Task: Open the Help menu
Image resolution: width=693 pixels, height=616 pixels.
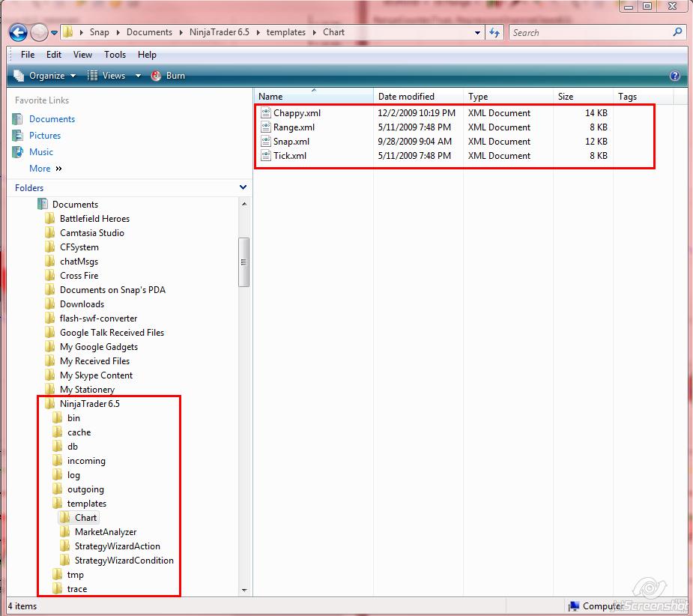Action: coord(147,55)
